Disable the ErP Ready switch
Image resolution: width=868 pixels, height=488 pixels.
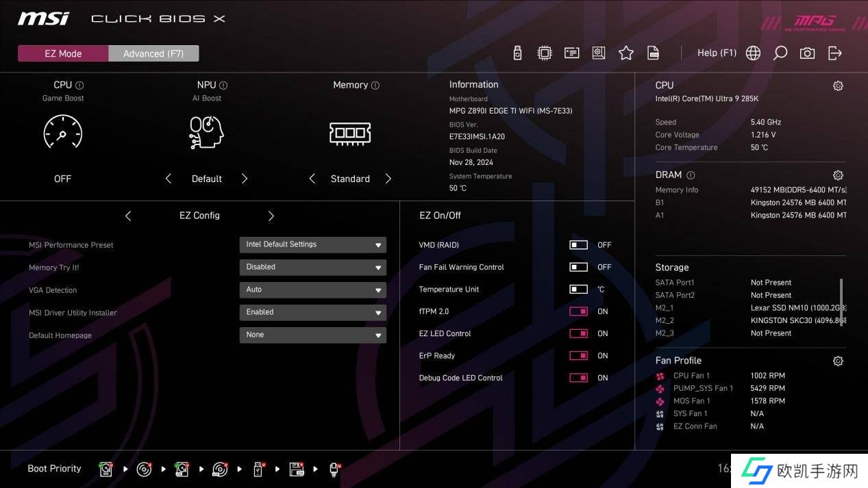[x=578, y=356]
